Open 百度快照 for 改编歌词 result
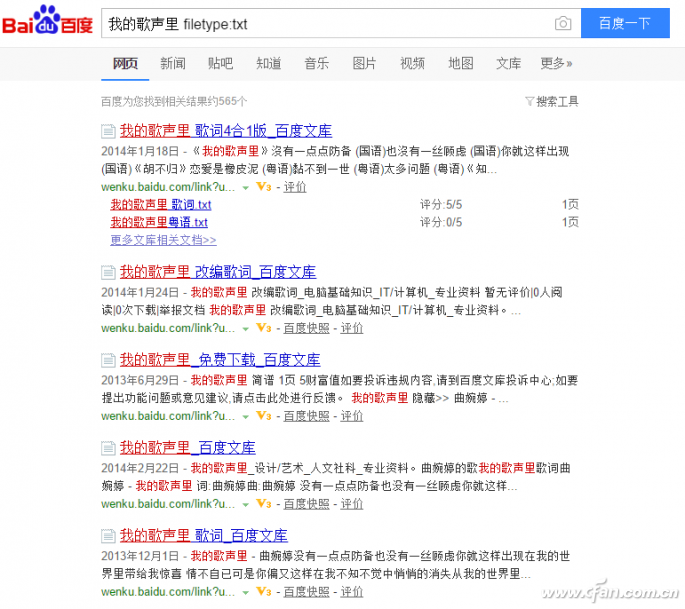Viewport: 685px width, 609px height. [x=306, y=328]
